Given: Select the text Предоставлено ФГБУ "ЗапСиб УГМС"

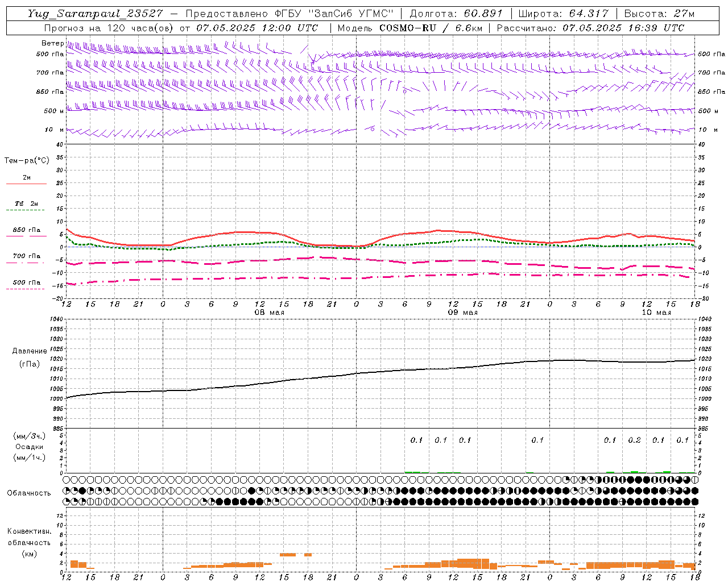Looking at the screenshot, I should click(x=289, y=14).
